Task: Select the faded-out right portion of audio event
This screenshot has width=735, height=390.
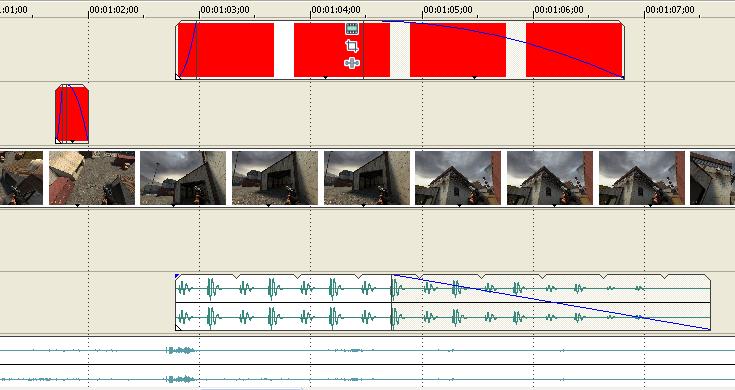Action: [x=551, y=302]
